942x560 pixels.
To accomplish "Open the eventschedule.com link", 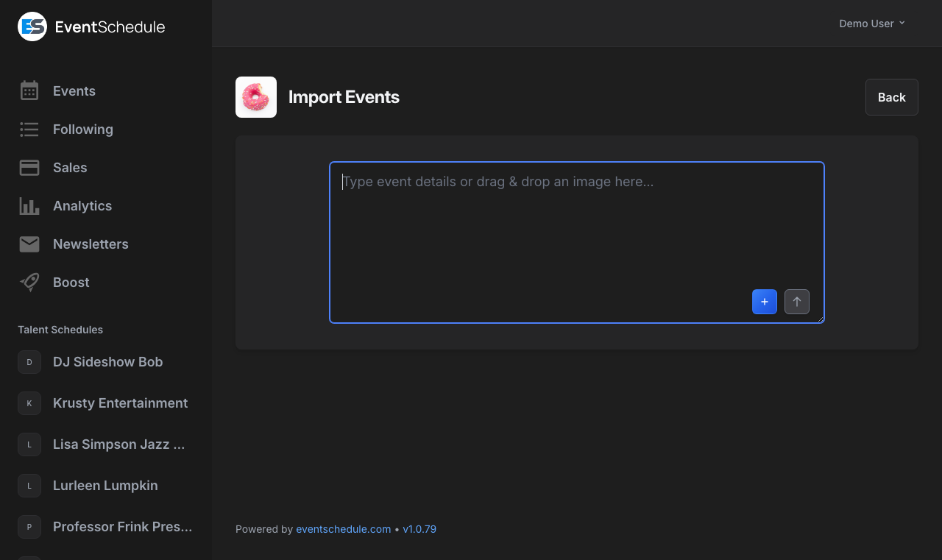I will (x=343, y=528).
